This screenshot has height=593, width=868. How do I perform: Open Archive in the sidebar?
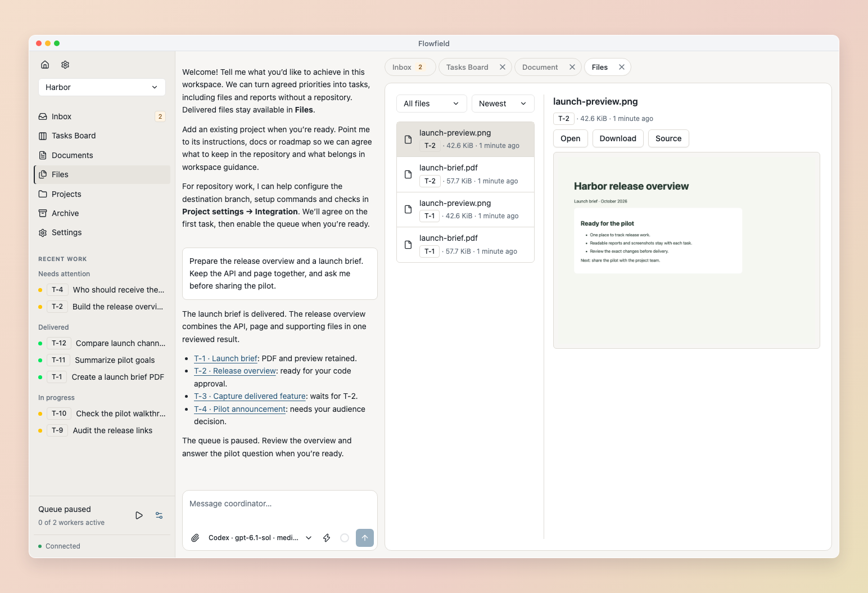(x=102, y=213)
